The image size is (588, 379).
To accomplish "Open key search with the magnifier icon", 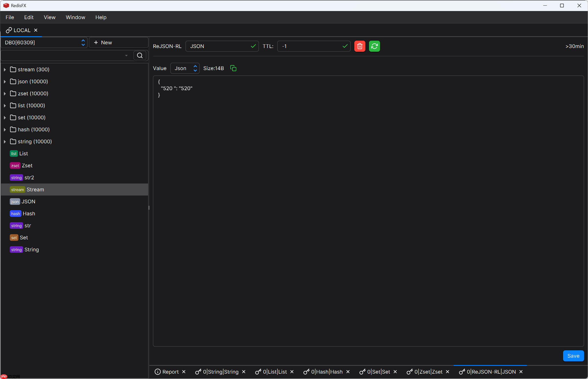I will click(140, 55).
